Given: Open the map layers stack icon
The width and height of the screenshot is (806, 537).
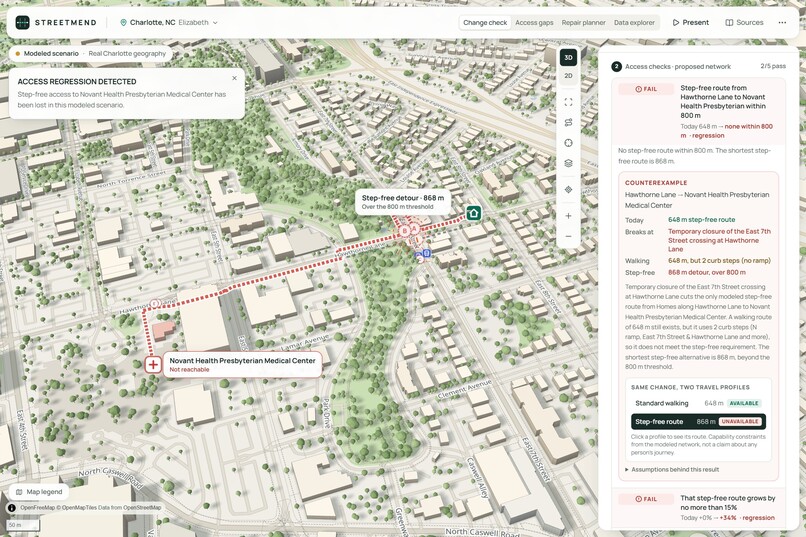Looking at the screenshot, I should 568,163.
